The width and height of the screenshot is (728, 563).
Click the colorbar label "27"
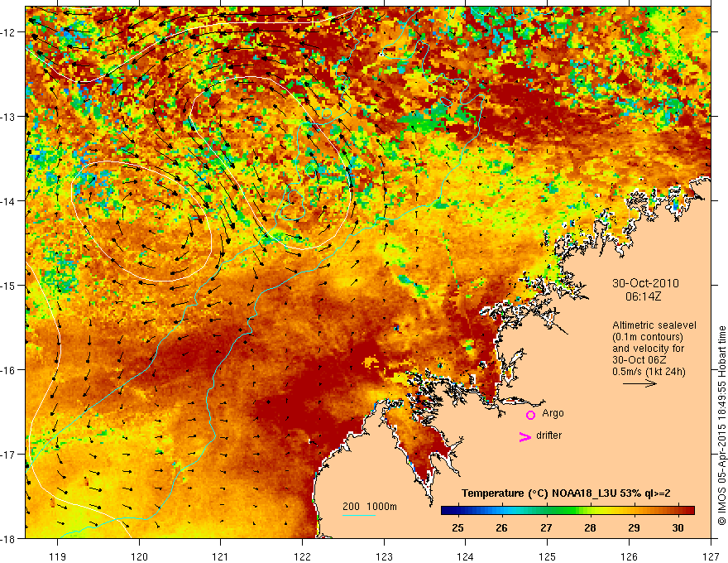coord(546,527)
